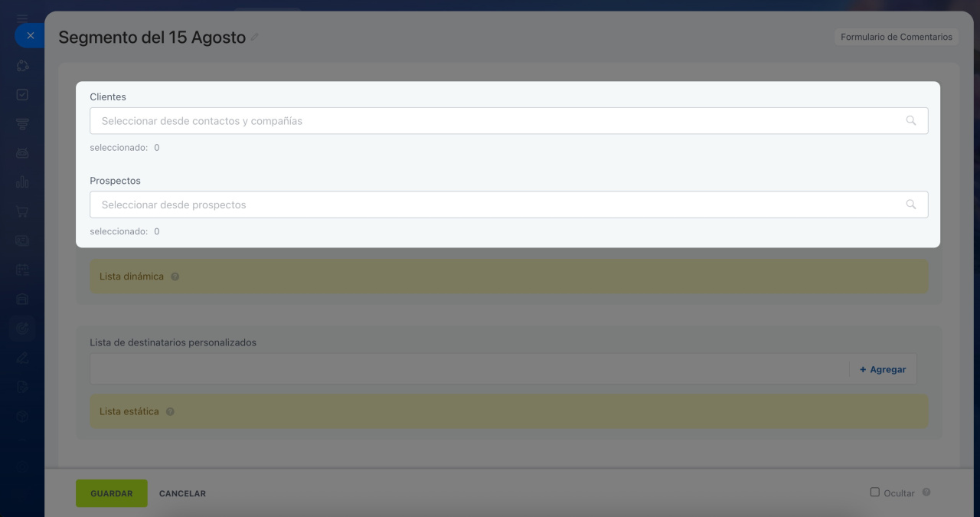
Task: Open the cube icon in sidebar
Action: [x=22, y=416]
